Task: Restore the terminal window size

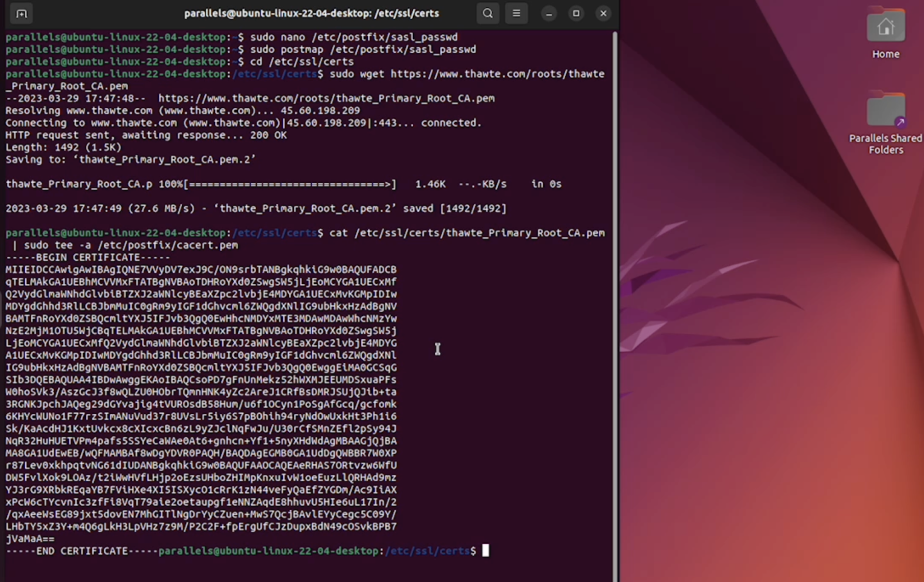Action: pyautogui.click(x=576, y=14)
